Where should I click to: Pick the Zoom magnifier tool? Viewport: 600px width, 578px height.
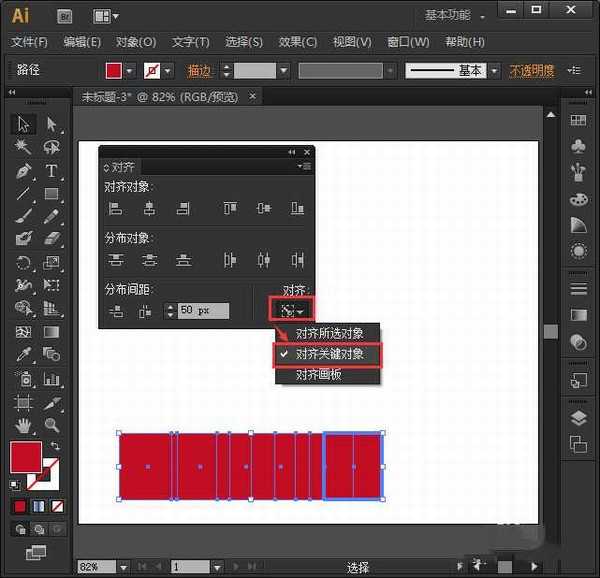[51, 425]
